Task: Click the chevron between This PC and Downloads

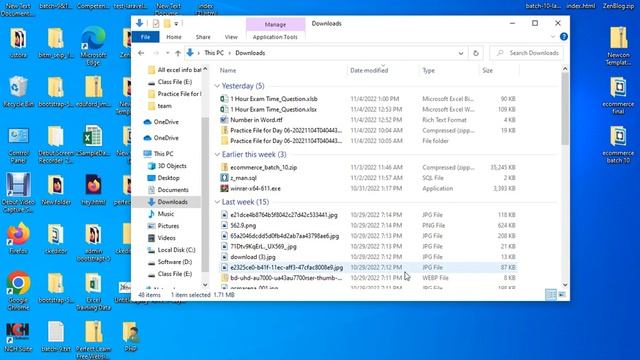Action: (x=229, y=53)
